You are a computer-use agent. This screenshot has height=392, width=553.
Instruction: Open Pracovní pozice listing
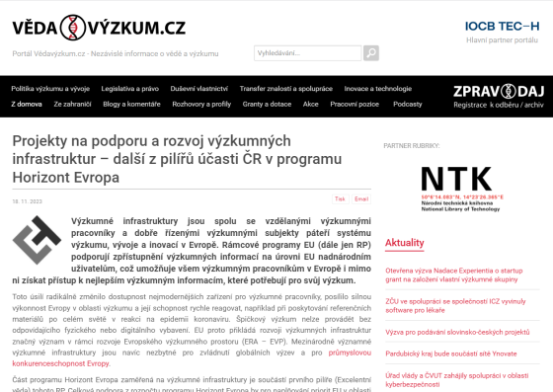click(x=355, y=104)
